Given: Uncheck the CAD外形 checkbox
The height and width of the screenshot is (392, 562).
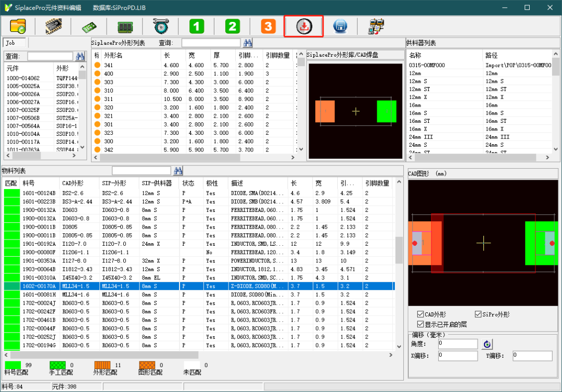Looking at the screenshot, I should (421, 314).
